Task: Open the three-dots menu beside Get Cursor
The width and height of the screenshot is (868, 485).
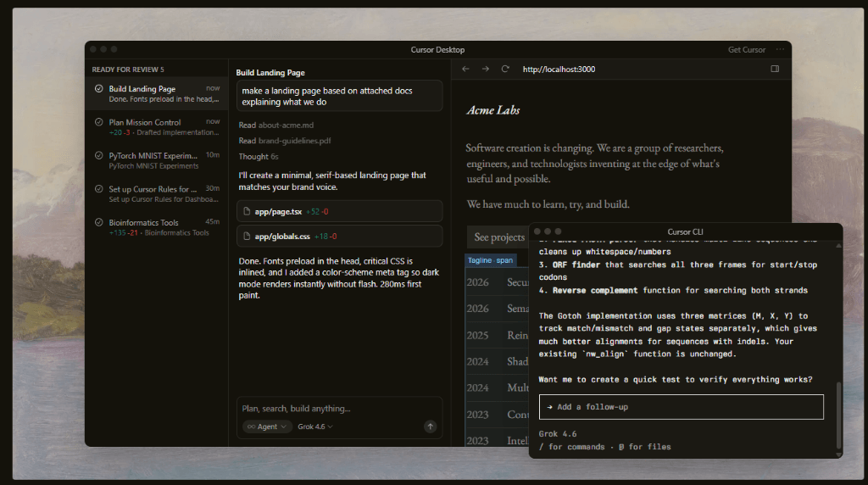Action: (x=780, y=49)
